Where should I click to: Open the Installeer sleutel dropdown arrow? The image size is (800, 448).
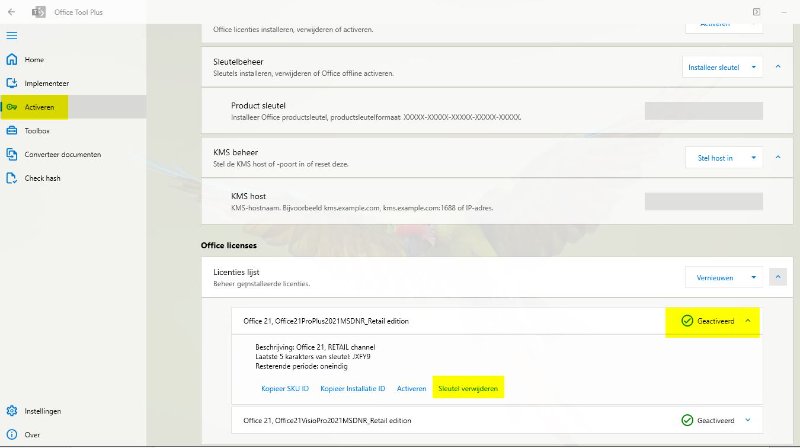pos(754,67)
